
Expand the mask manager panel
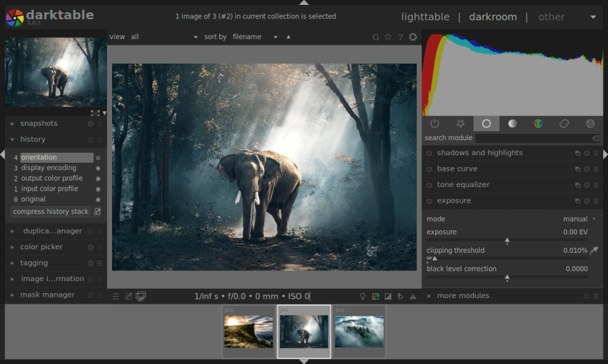click(x=13, y=295)
